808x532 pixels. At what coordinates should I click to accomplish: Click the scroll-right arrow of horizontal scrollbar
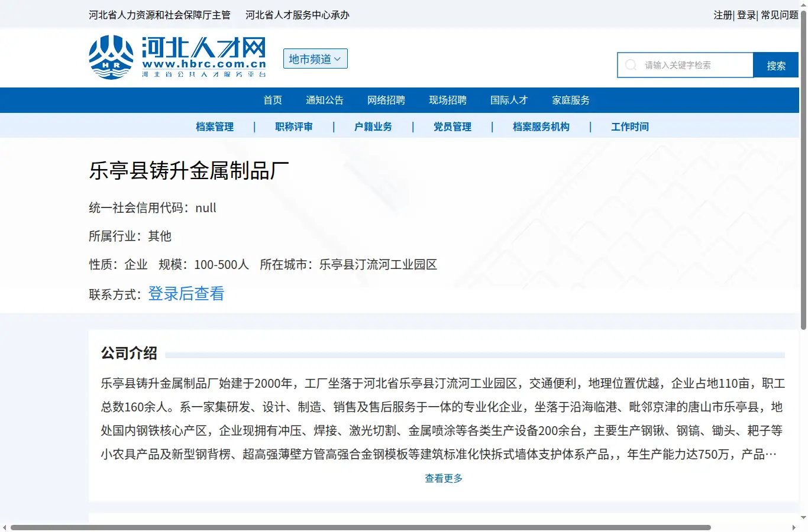pos(794,527)
